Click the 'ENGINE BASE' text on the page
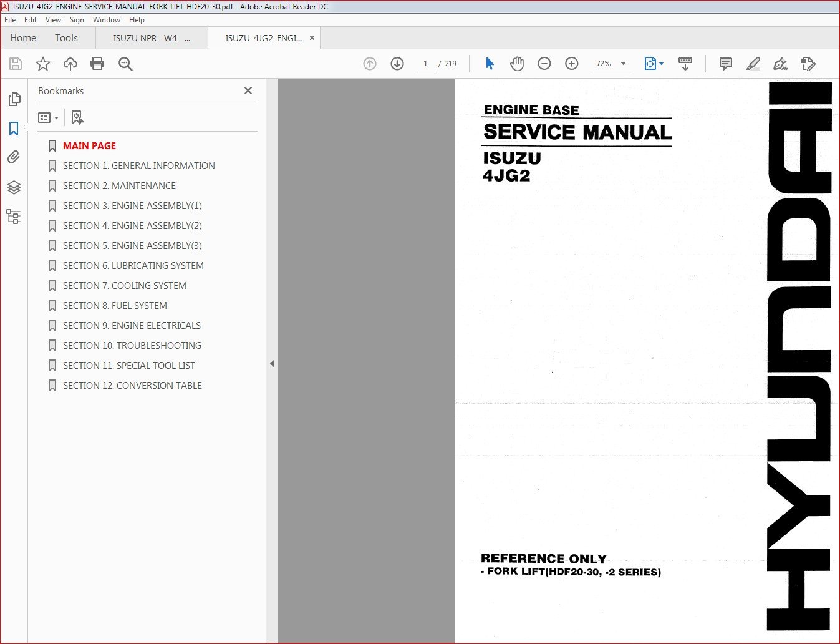Viewport: 840px width, 644px height. (x=531, y=110)
